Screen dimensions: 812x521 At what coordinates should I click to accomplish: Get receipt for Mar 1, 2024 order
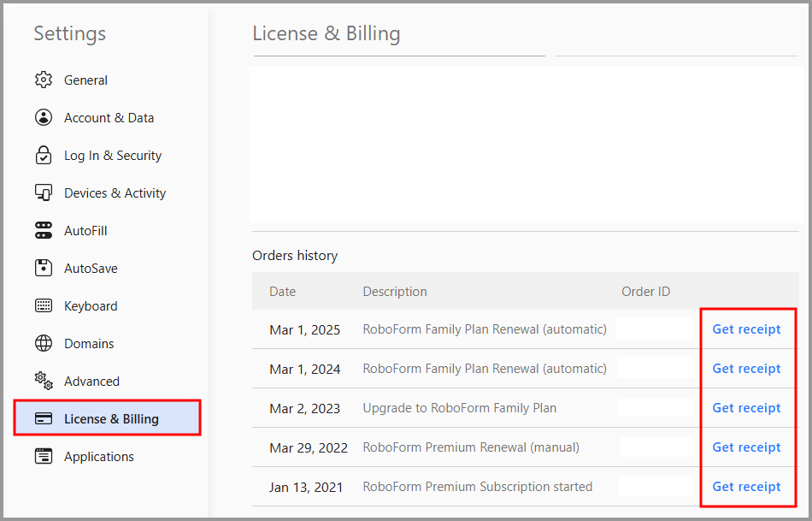746,369
